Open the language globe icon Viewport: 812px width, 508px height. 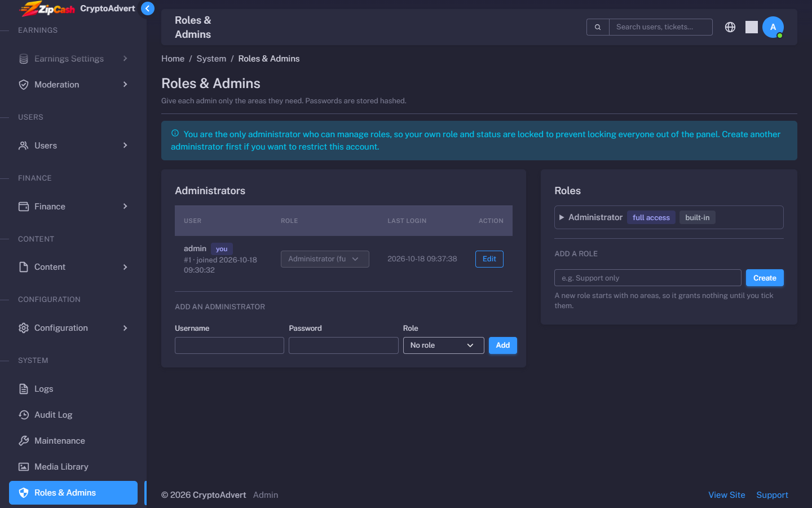[730, 27]
